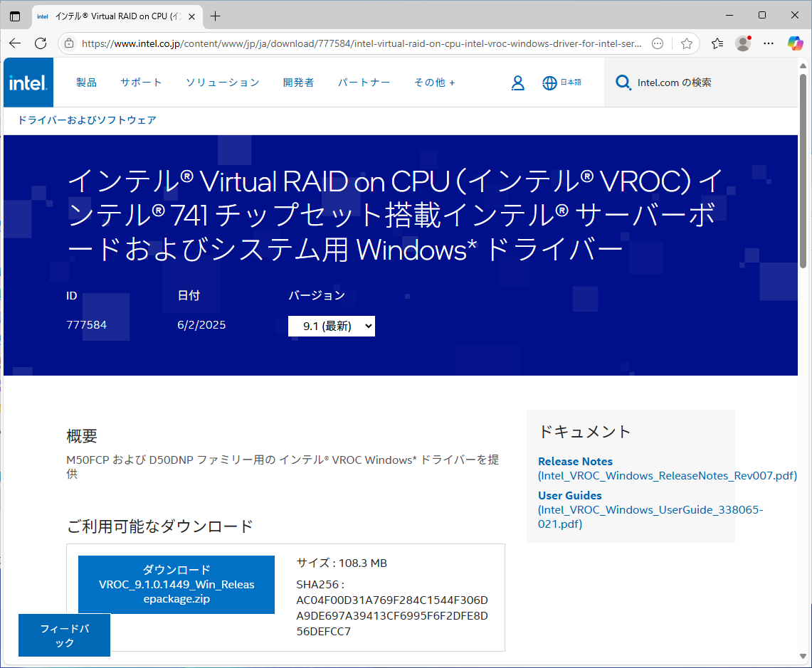This screenshot has height=668, width=812.
Task: Expand the version 9.1 dropdown
Action: (x=331, y=327)
